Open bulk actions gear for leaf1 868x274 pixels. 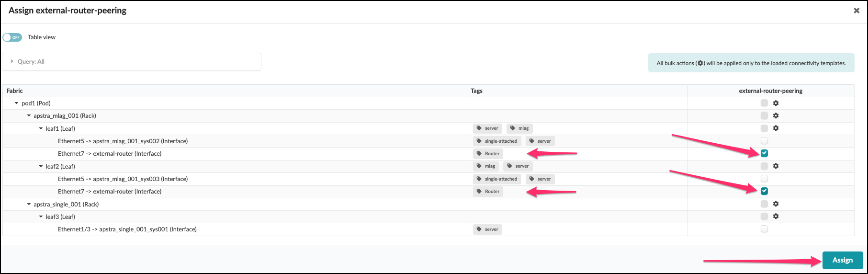[x=776, y=128]
